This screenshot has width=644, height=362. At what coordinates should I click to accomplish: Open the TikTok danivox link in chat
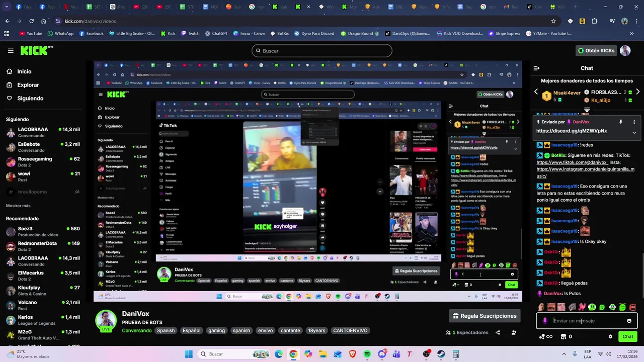572,162
